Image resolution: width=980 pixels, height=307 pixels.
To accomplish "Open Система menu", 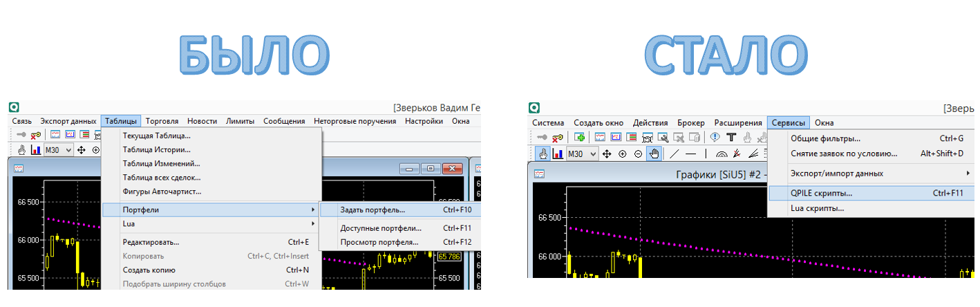I will (548, 123).
